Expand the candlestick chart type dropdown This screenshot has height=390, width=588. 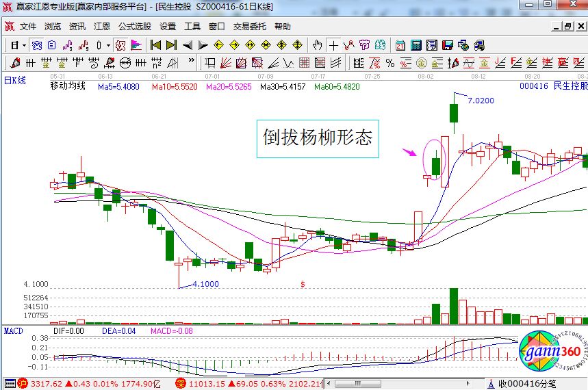click(x=107, y=45)
